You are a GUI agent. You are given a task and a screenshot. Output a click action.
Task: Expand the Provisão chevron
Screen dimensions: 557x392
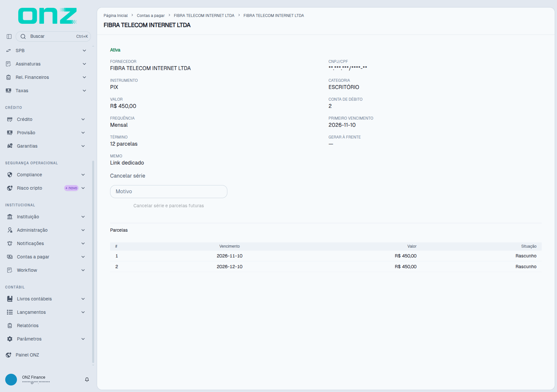click(83, 133)
